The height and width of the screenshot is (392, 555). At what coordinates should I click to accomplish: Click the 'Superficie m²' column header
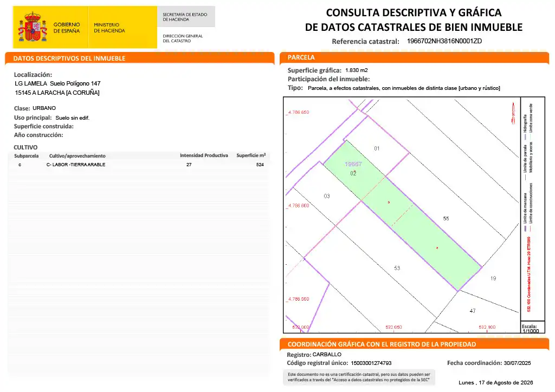pos(251,155)
